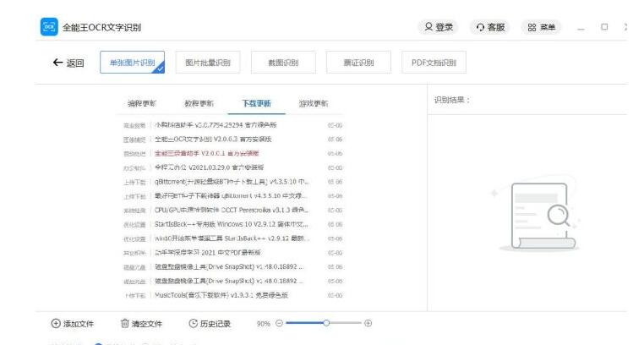Click 游戏更新 heading in the loaded image
The image size is (644, 345).
click(314, 103)
